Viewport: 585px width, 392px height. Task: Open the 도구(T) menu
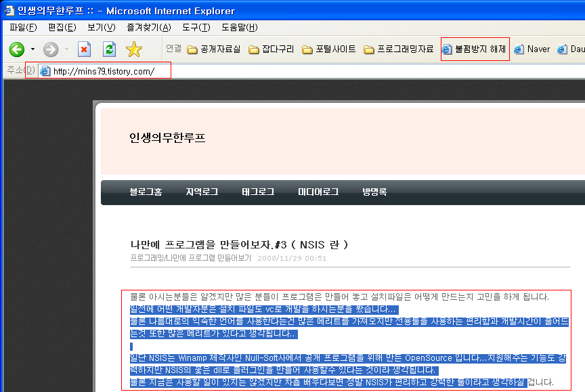(x=196, y=27)
